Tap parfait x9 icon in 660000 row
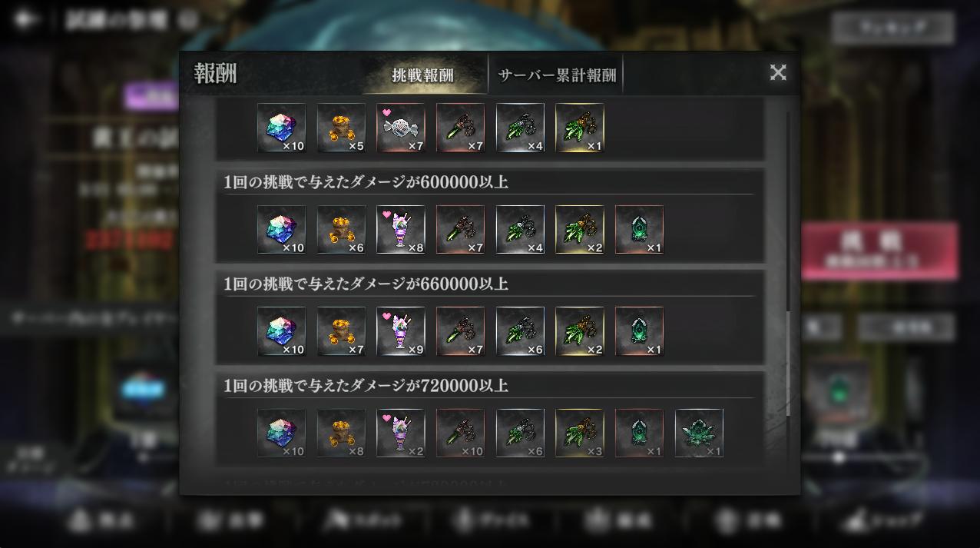Image resolution: width=980 pixels, height=548 pixels. [401, 331]
